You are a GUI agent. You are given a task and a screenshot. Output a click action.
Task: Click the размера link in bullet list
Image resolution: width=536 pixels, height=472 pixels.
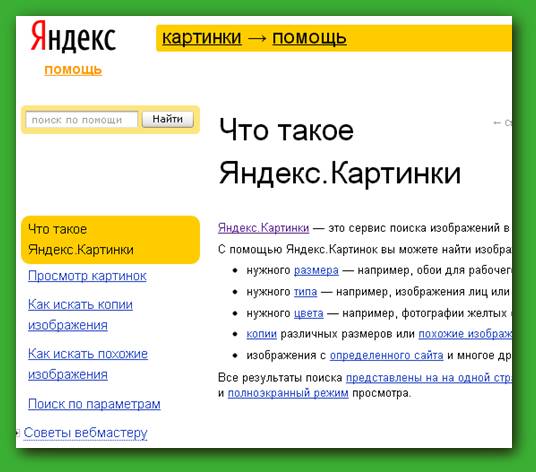coord(316,270)
